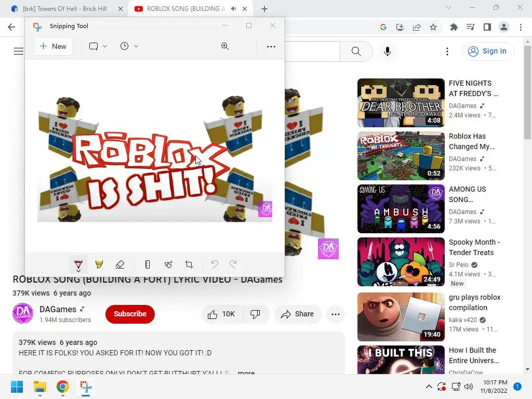
Task: Mute audio icon on the YouTube tab
Action: tap(233, 9)
